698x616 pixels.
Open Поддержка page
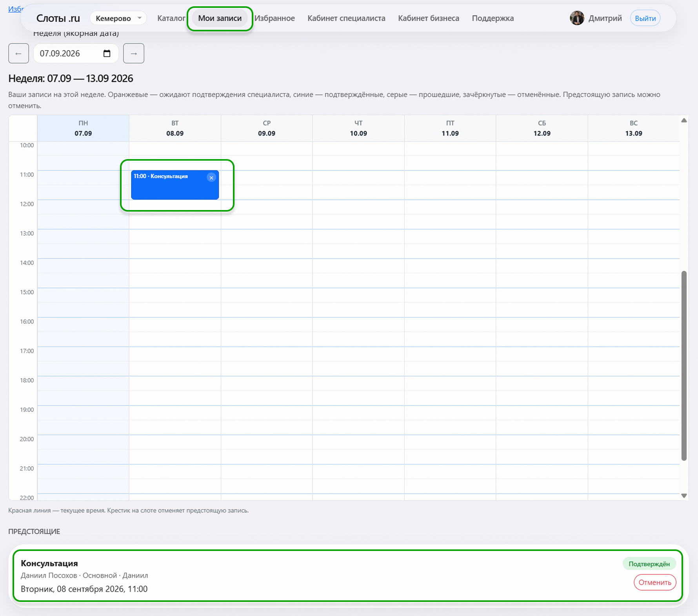tap(493, 18)
